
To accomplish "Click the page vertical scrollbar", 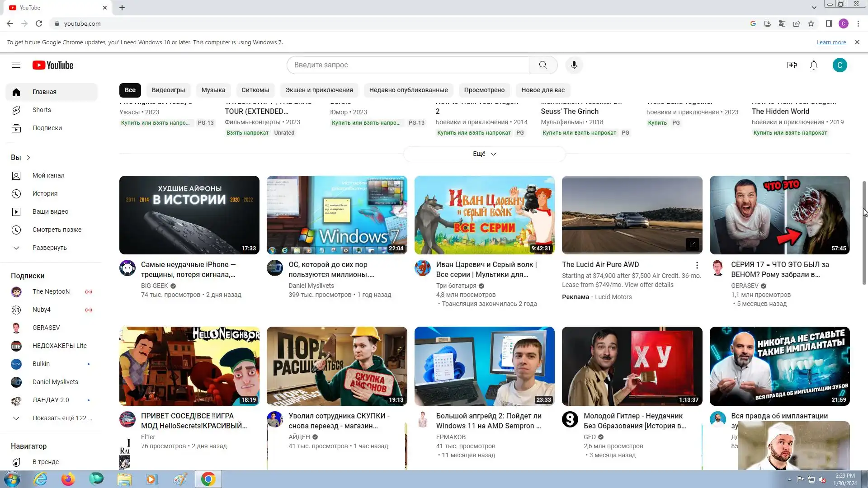I will point(864,233).
